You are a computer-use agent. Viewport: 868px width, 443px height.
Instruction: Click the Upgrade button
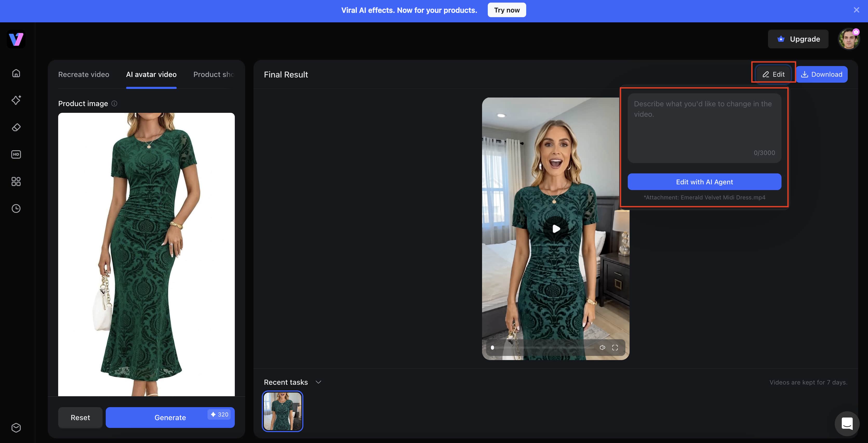click(798, 39)
